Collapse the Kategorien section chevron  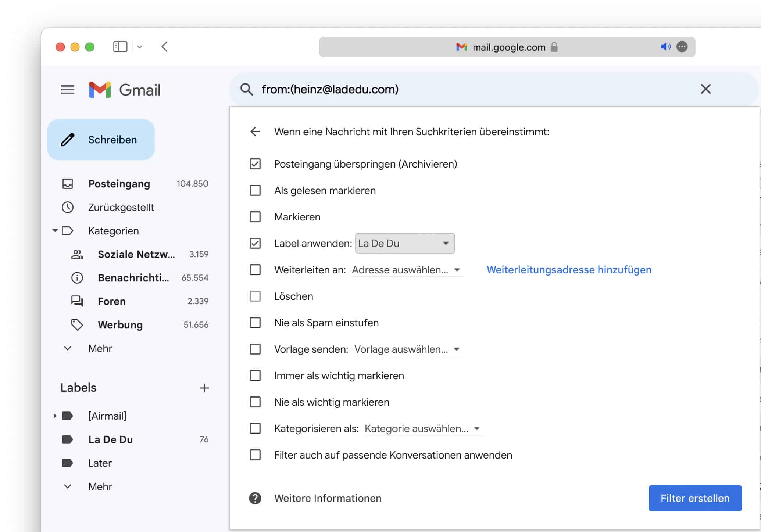54,231
